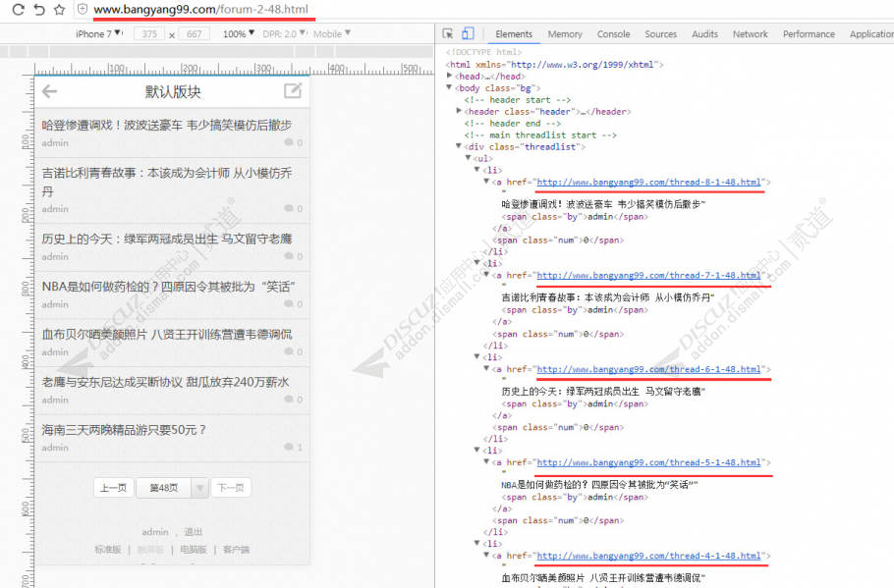Click the thread-4-1-48.html href link
The width and height of the screenshot is (894, 588).
(648, 556)
